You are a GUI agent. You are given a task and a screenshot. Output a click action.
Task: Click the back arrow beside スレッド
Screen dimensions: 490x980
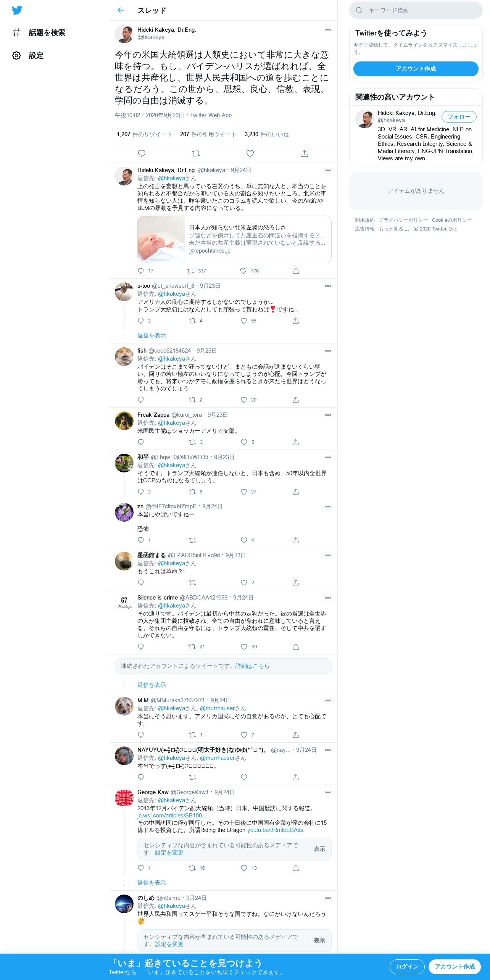[121, 10]
